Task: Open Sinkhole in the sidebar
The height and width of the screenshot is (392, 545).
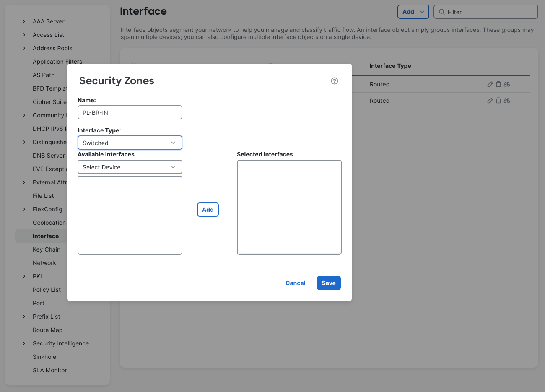Action: tap(44, 357)
